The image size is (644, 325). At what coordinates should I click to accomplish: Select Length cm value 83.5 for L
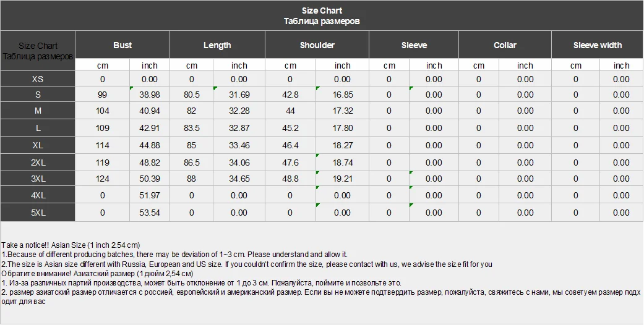(x=191, y=128)
